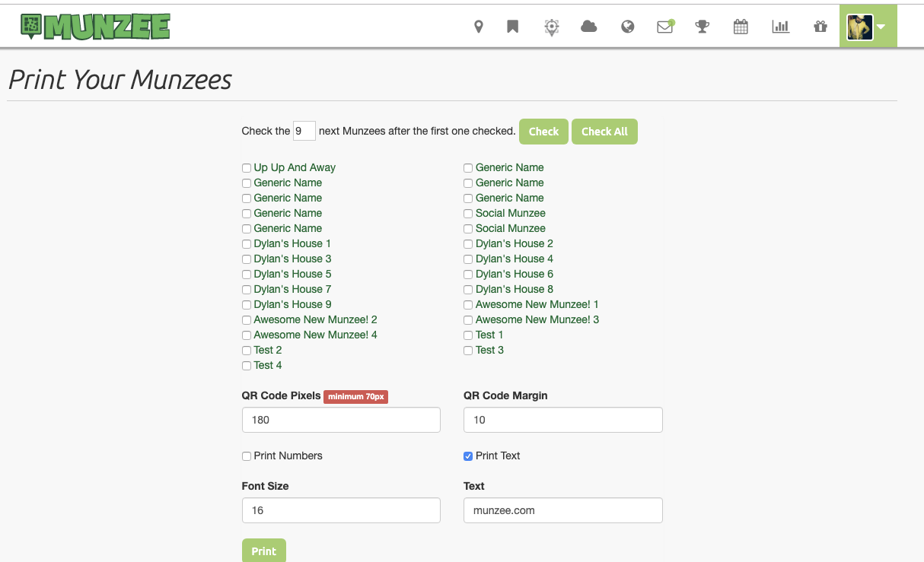Click the Munzee logo

coord(95,27)
